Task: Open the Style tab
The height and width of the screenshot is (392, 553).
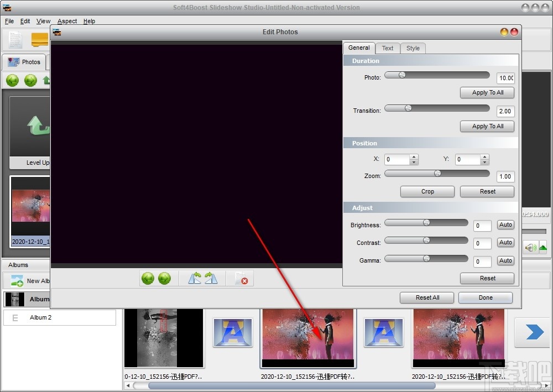Action: (413, 48)
